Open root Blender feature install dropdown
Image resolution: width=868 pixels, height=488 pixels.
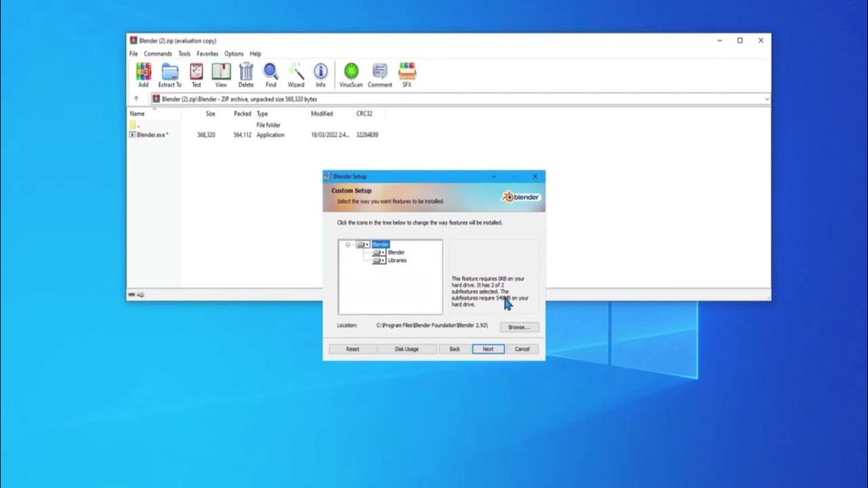(363, 245)
